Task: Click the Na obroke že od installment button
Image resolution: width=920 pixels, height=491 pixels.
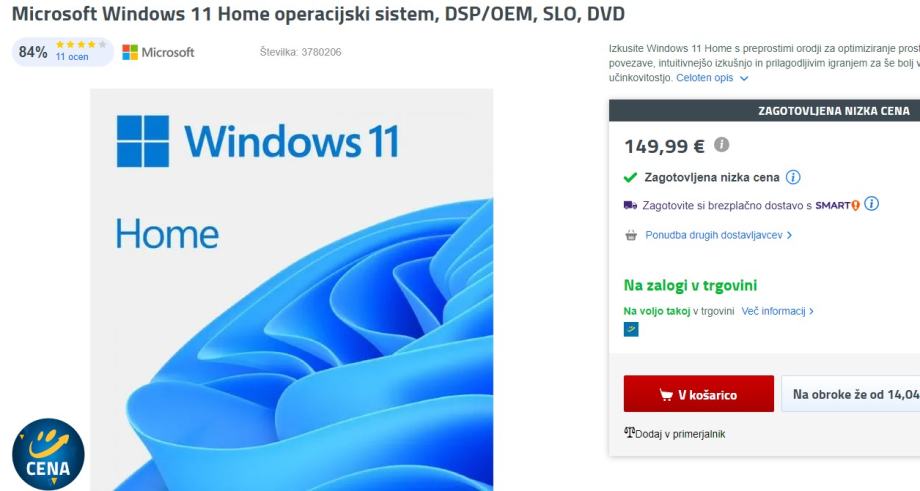Action: [x=851, y=394]
